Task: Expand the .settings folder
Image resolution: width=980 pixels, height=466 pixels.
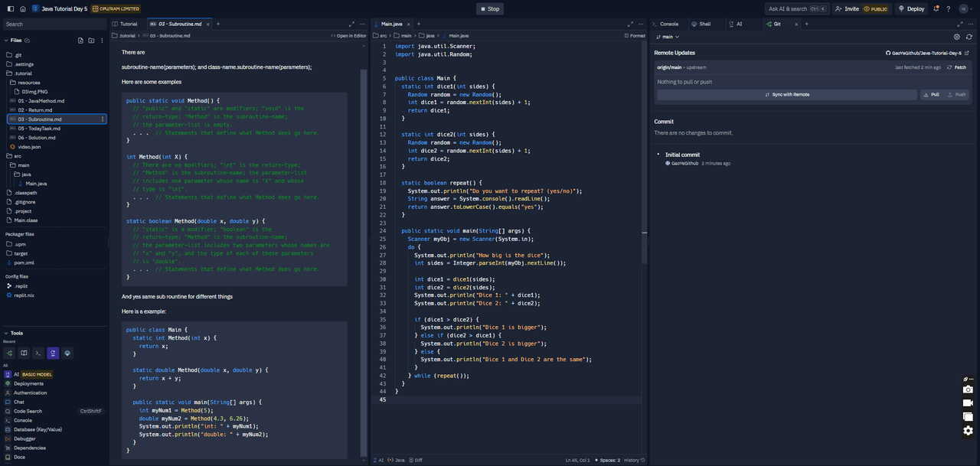Action: 24,64
